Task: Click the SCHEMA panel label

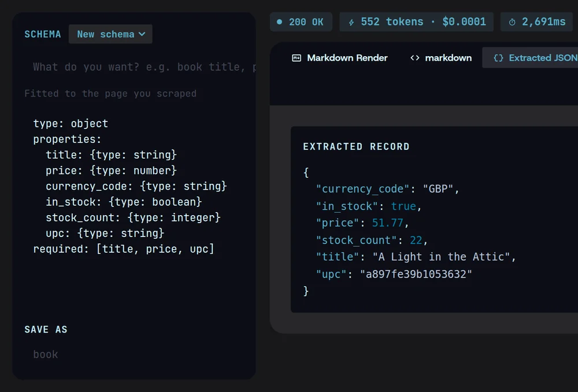Action: [43, 34]
